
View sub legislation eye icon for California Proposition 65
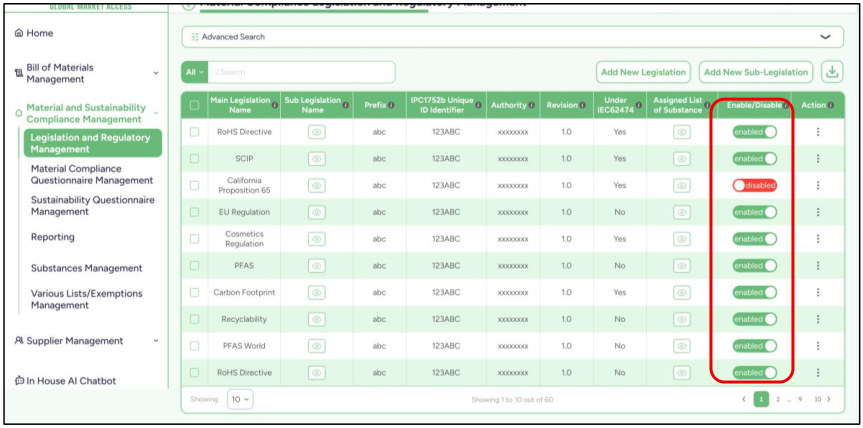316,185
